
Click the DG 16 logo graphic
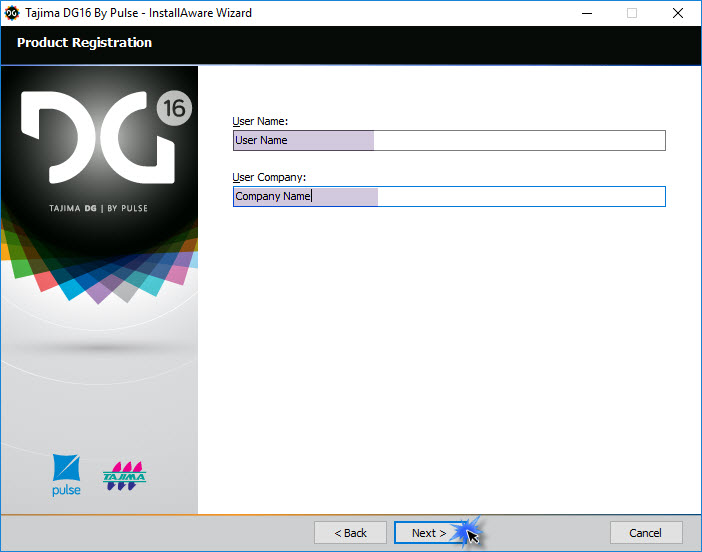107,137
